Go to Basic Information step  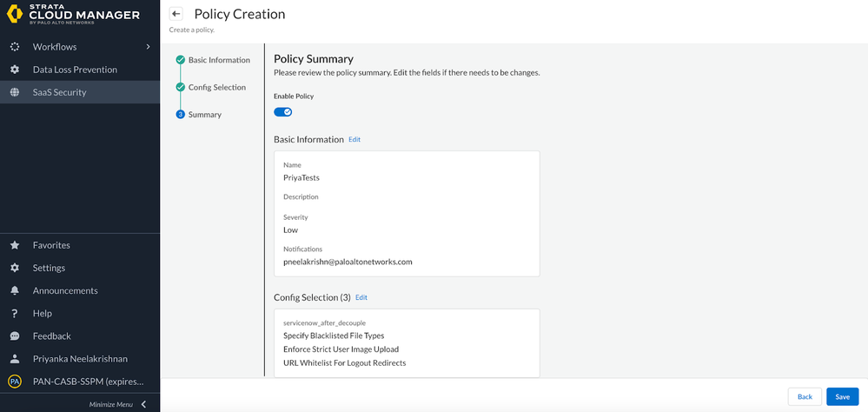pos(219,60)
